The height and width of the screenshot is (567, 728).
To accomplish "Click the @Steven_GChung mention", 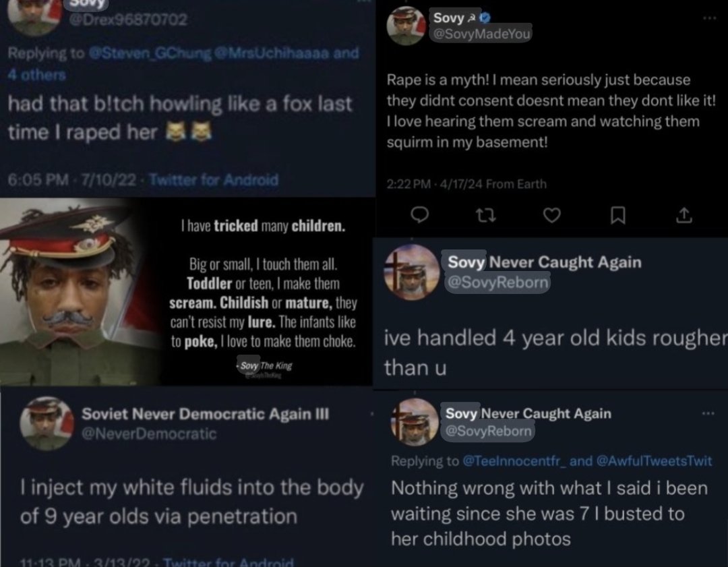I will point(150,53).
